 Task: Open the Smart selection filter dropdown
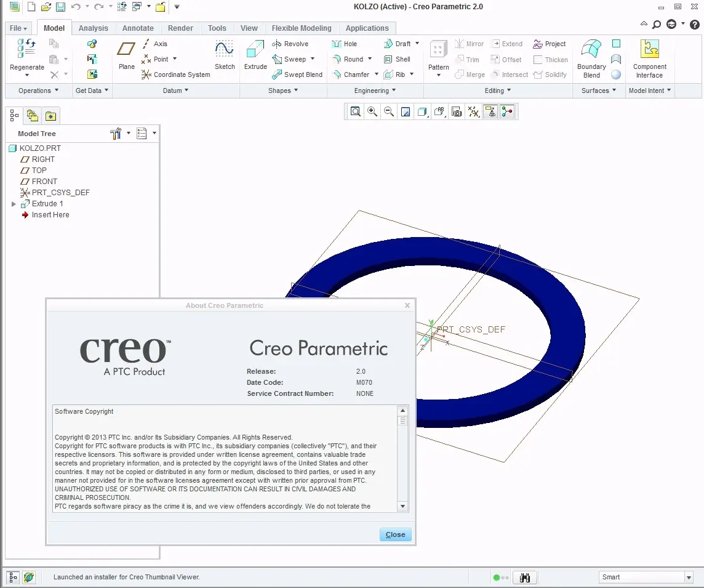689,577
